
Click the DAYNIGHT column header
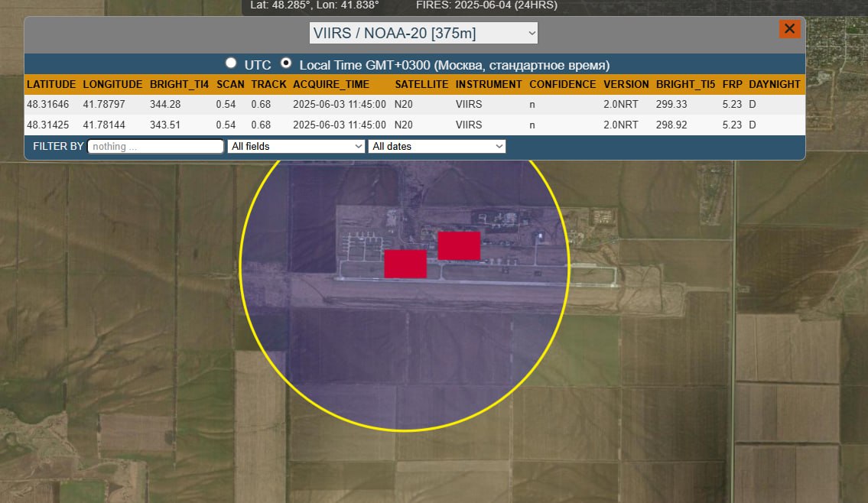774,84
